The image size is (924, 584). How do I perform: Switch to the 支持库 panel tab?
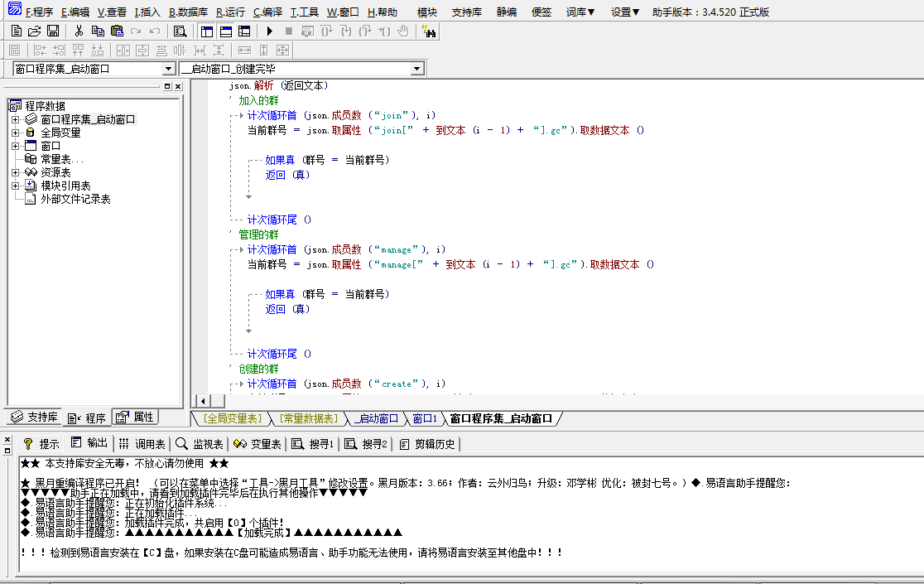point(34,417)
